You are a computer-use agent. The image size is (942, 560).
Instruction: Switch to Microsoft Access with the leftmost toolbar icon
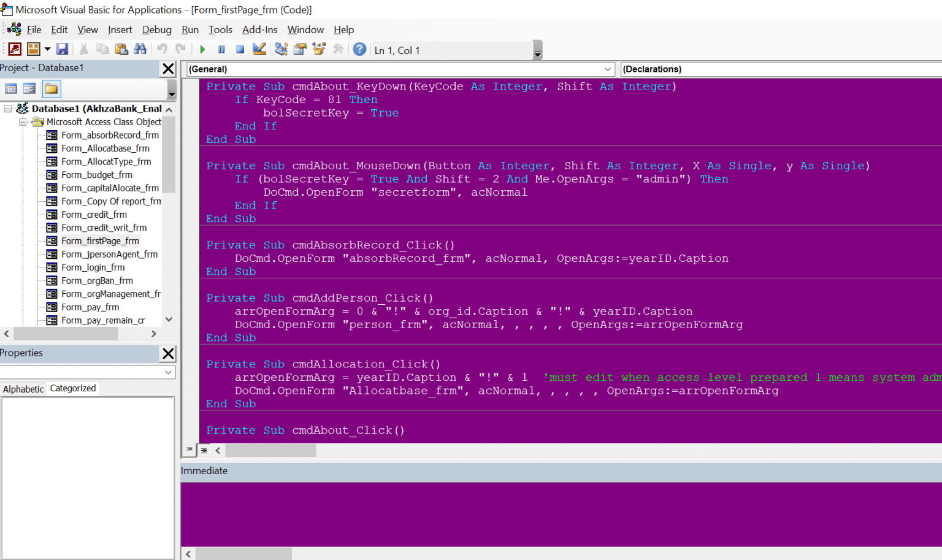click(x=14, y=49)
